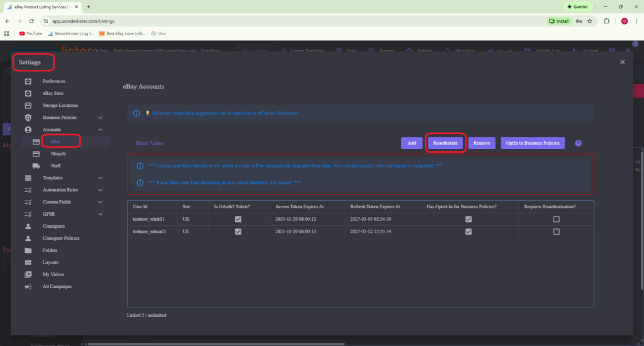
Task: Click the Ad Campaigns megaphone icon
Action: pos(28,286)
